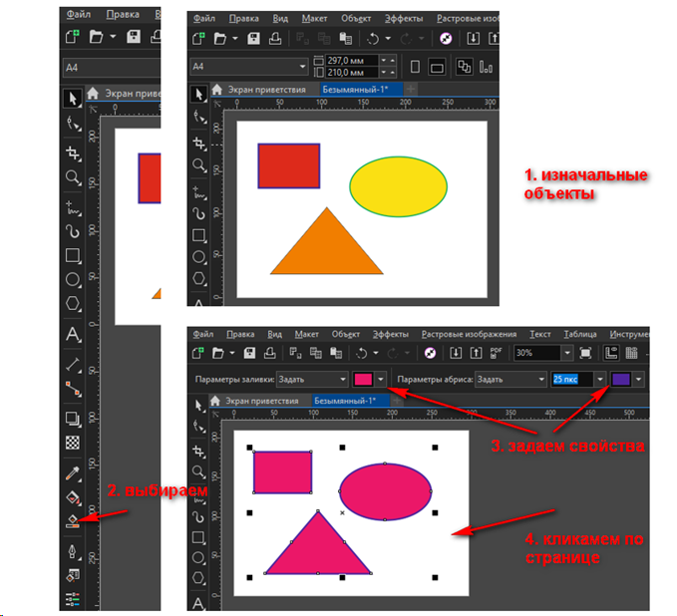Viewport: 677px width, 616px height.
Task: Select the Zoom tool in left toolbox
Action: 73,177
